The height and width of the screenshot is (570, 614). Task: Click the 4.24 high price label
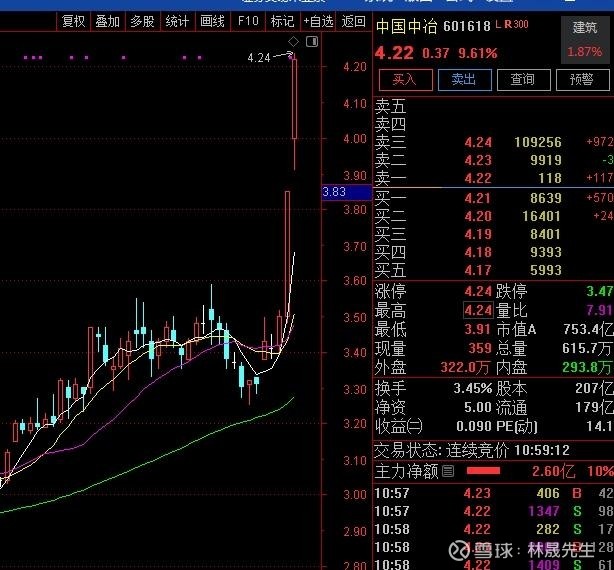(x=259, y=58)
